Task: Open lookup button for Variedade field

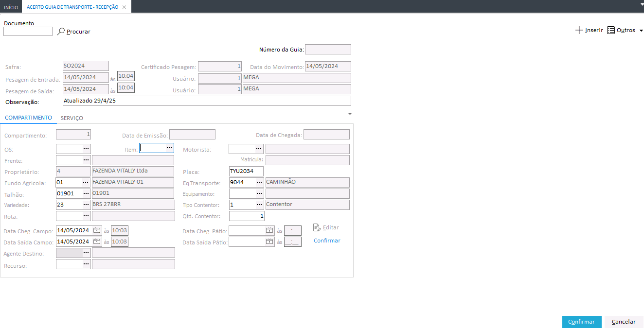Action: (x=86, y=205)
